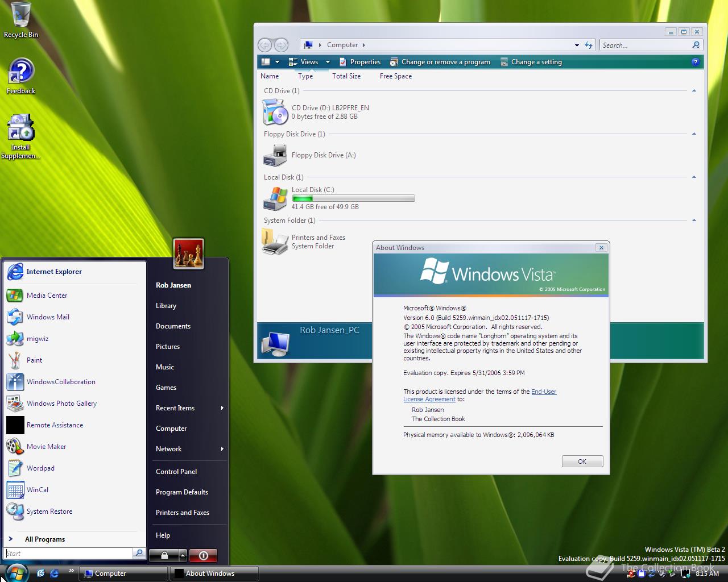The image size is (728, 582).
Task: Close the About Windows dialog
Action: [601, 248]
